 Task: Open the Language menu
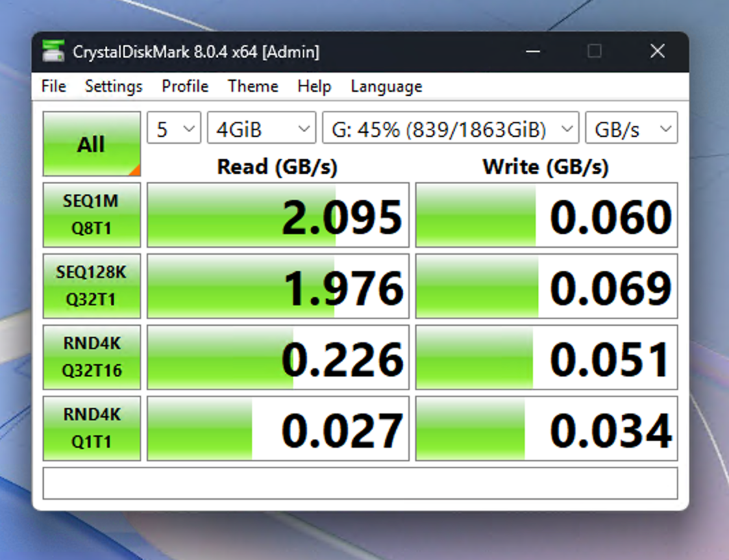click(386, 86)
